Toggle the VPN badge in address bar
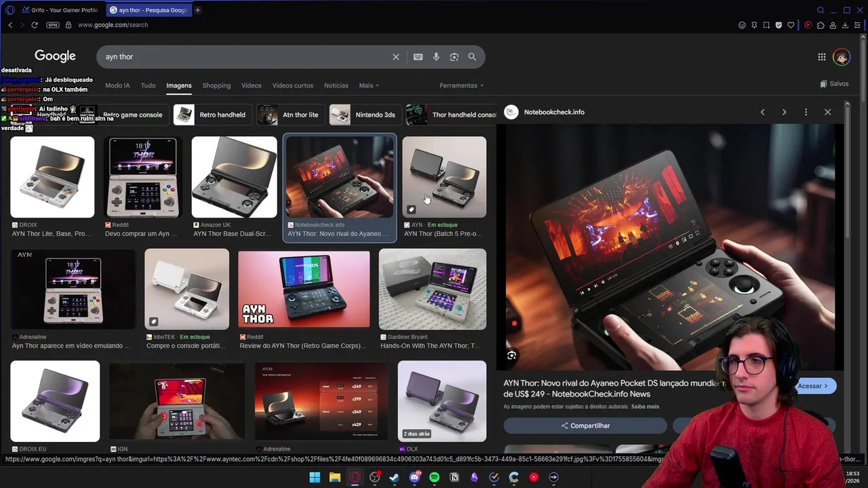 click(x=53, y=25)
